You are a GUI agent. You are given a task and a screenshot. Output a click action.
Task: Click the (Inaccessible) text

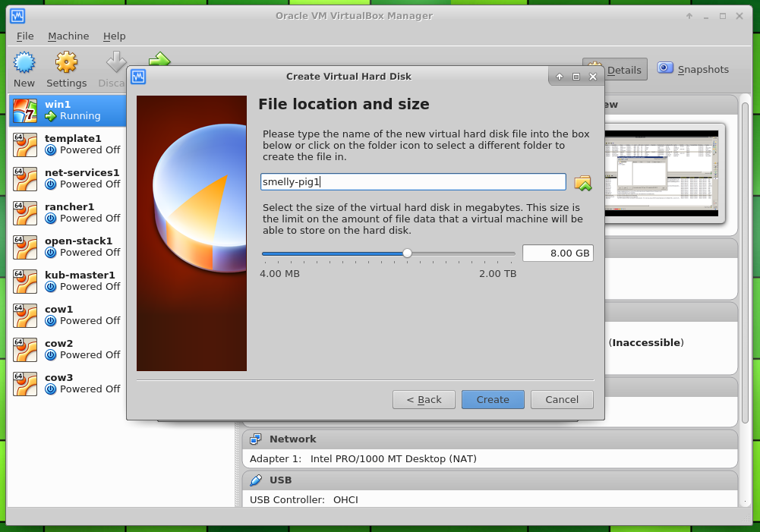(646, 342)
